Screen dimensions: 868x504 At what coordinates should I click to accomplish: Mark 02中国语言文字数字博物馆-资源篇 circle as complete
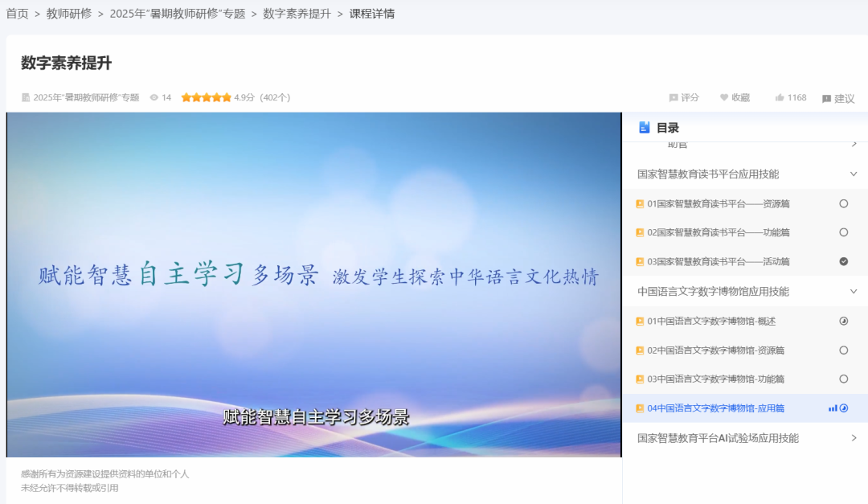(843, 350)
